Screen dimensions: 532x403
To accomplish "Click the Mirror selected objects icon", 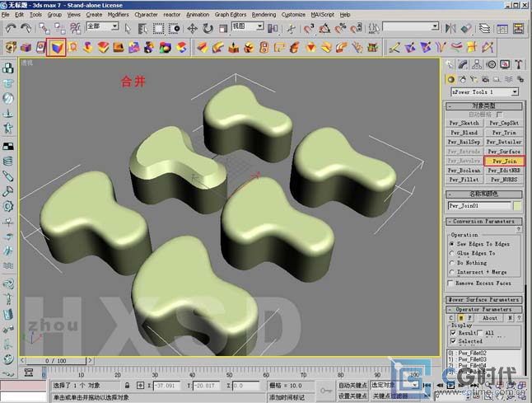I will (x=450, y=28).
